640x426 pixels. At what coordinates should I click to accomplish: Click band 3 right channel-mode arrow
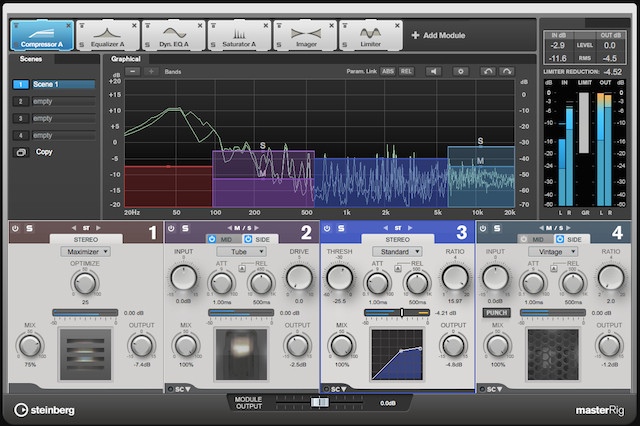coord(410,228)
